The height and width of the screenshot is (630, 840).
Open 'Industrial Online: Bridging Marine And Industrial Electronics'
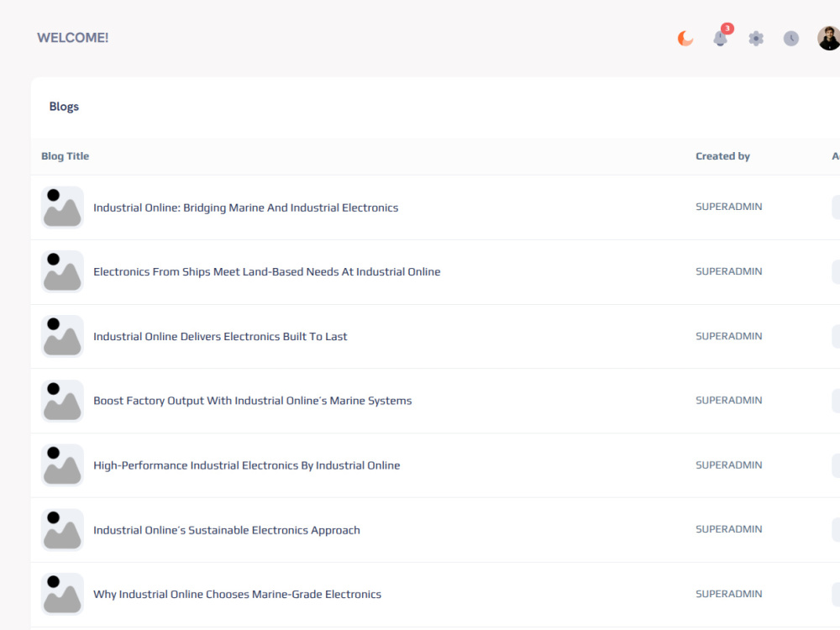pyautogui.click(x=246, y=207)
